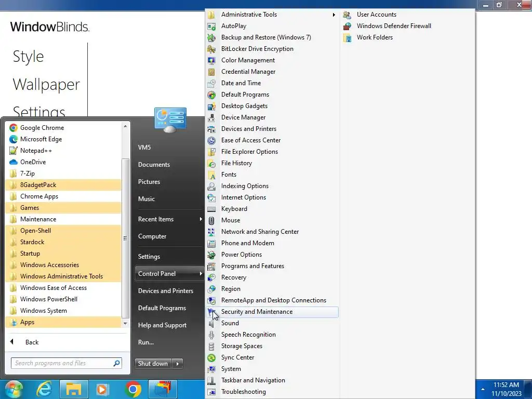The width and height of the screenshot is (532, 399).
Task: Click the programs list scrollbar down arrow
Action: [x=125, y=323]
